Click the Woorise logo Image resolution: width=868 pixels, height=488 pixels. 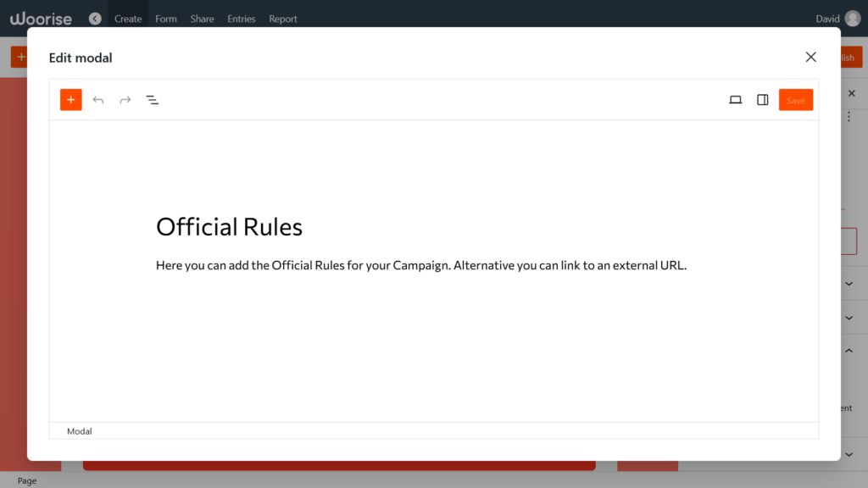pyautogui.click(x=41, y=18)
